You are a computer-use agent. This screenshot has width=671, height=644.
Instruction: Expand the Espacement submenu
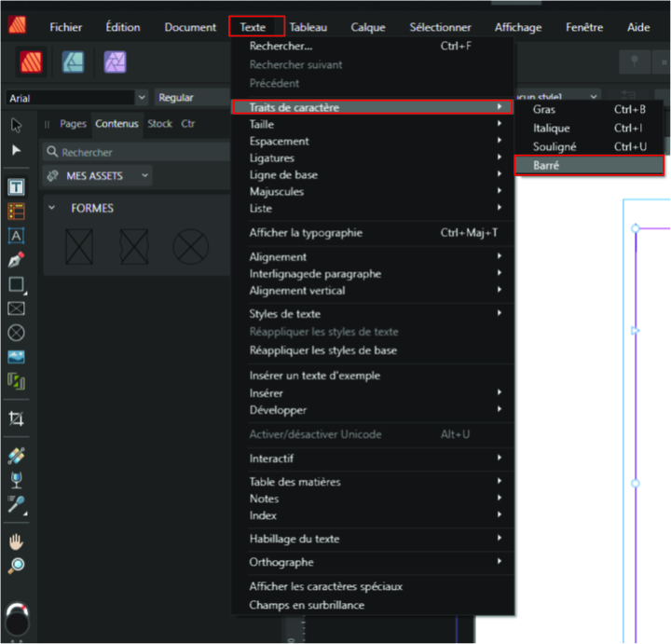[x=372, y=142]
